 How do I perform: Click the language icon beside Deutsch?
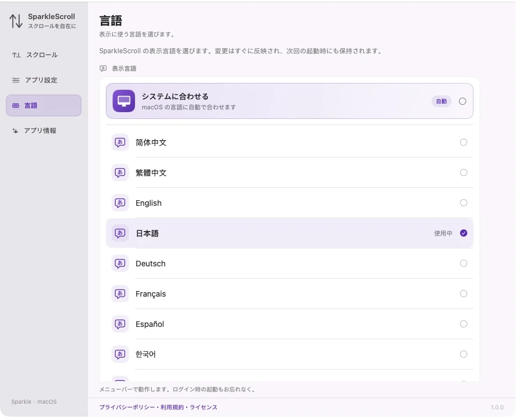click(x=120, y=264)
